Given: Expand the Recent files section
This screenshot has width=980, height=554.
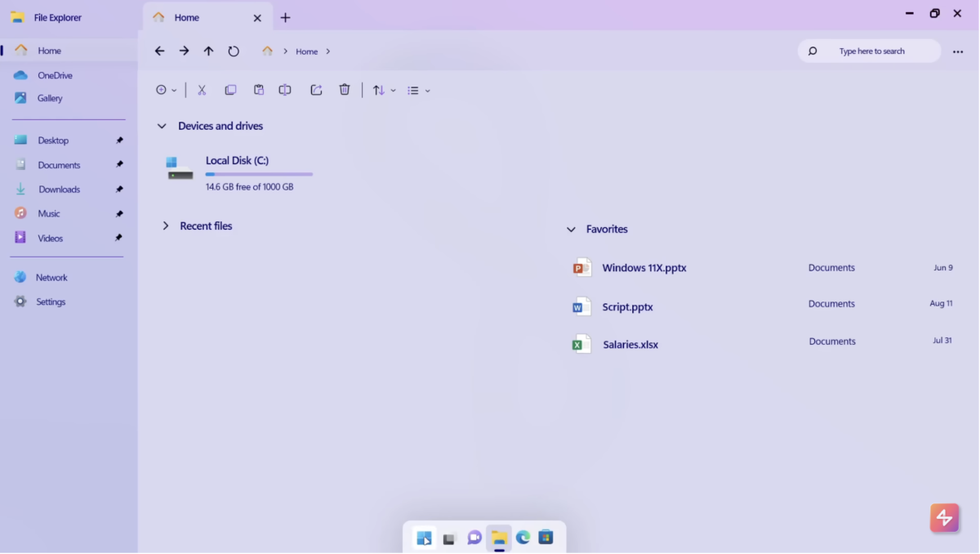Looking at the screenshot, I should click(x=166, y=226).
